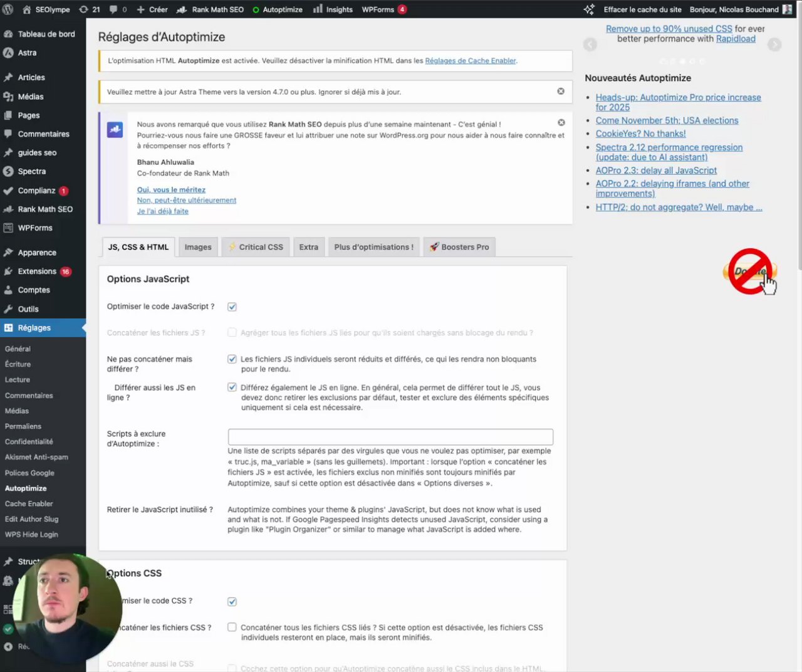Image resolution: width=802 pixels, height=672 pixels.
Task: Switch to the Critical CSS tab
Action: (x=256, y=247)
